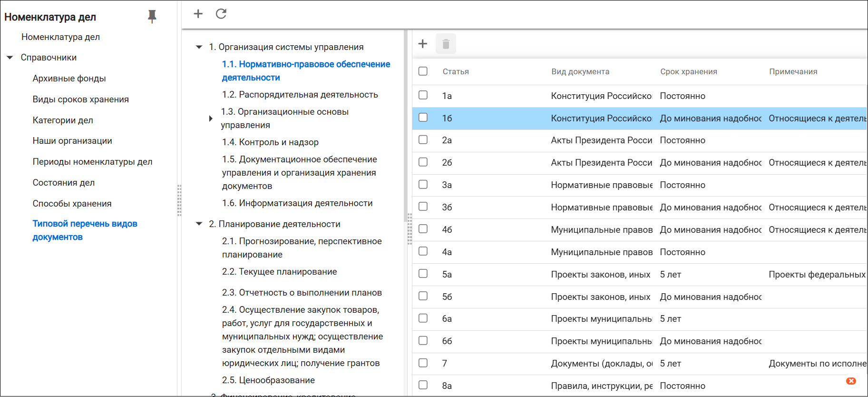Viewport: 868px width, 397px height.
Task: Open Виды сроков хранения reference
Action: tap(80, 99)
